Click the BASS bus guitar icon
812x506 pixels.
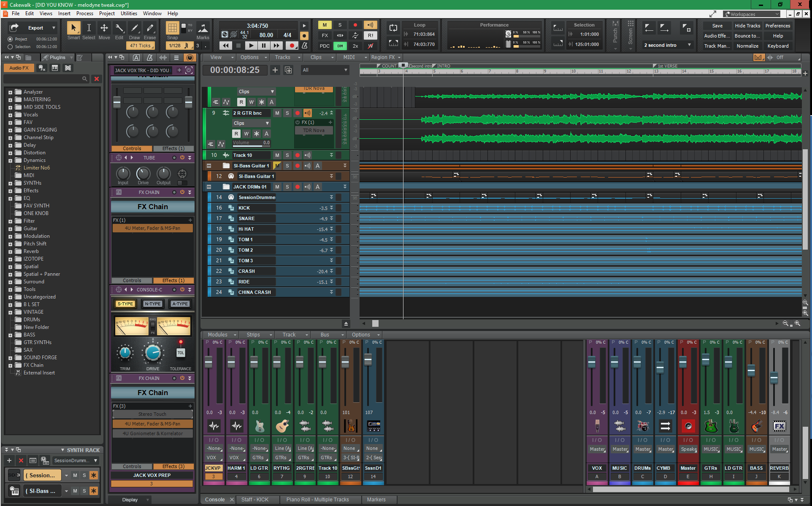[x=756, y=426]
